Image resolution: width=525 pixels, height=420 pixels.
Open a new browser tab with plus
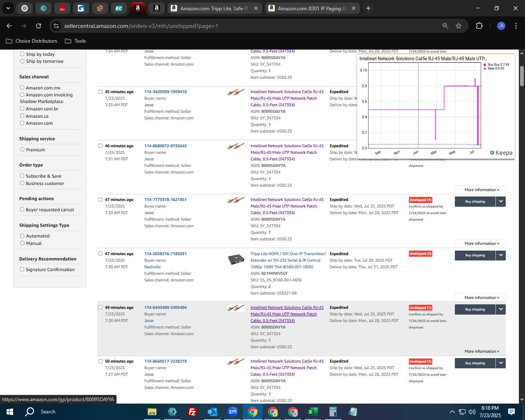point(368,8)
